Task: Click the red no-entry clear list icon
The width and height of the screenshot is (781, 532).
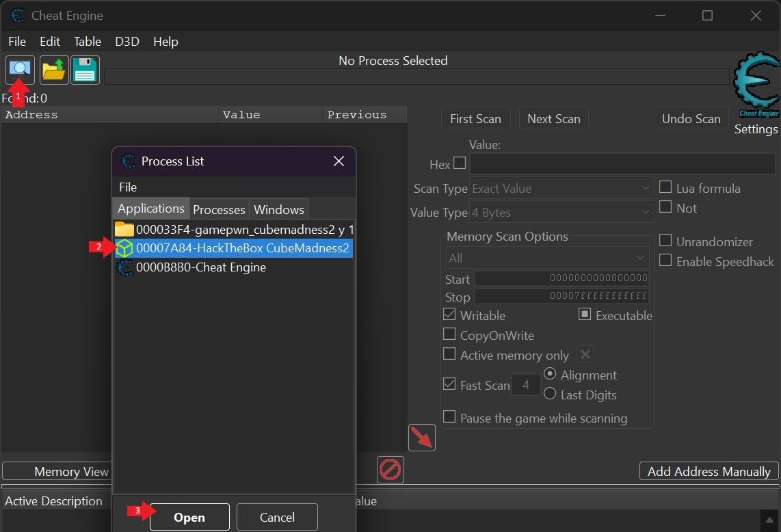Action: (x=390, y=470)
